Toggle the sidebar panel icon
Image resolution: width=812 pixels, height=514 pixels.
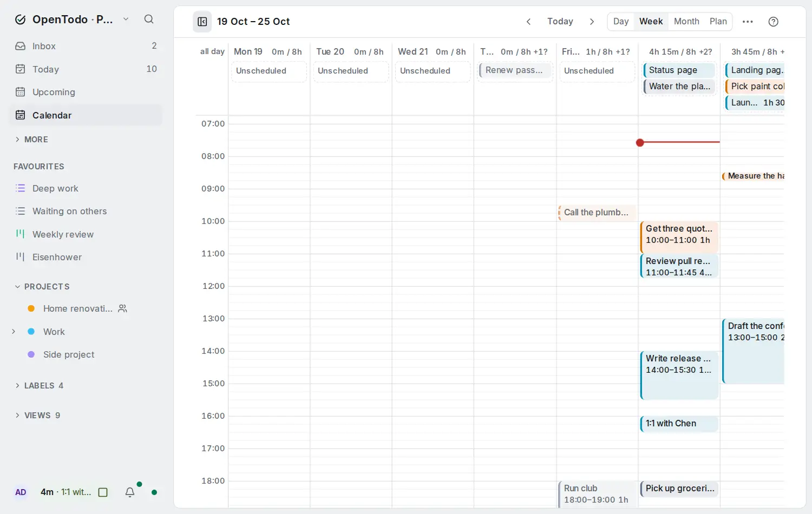click(202, 22)
